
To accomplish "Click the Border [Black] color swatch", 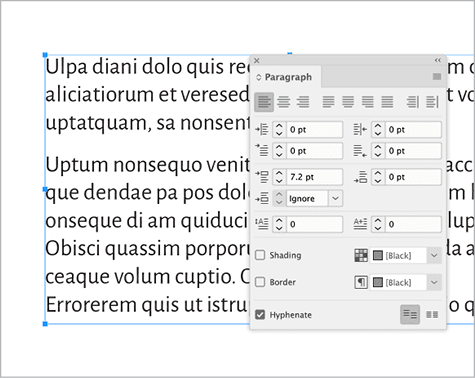I will [x=378, y=283].
